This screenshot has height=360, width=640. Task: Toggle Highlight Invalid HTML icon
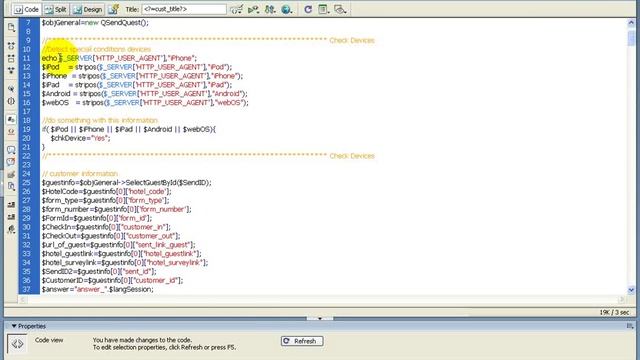click(x=11, y=131)
